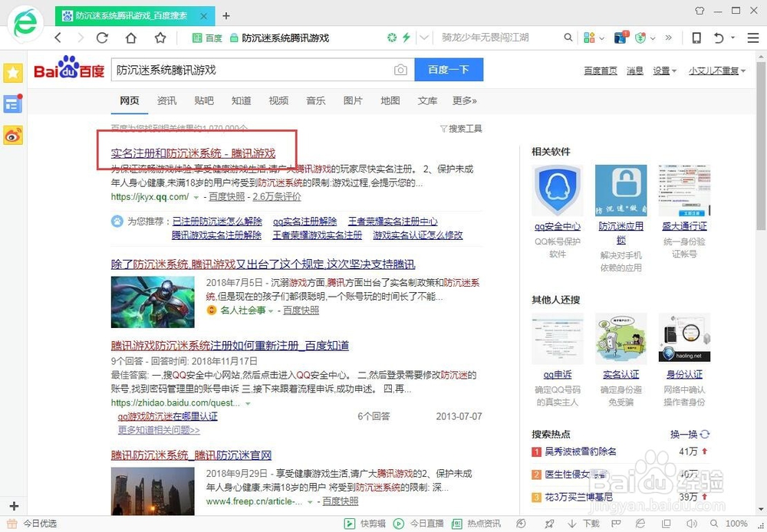The image size is (767, 532).
Task: Open the 设置 settings dropdown
Action: tap(664, 71)
